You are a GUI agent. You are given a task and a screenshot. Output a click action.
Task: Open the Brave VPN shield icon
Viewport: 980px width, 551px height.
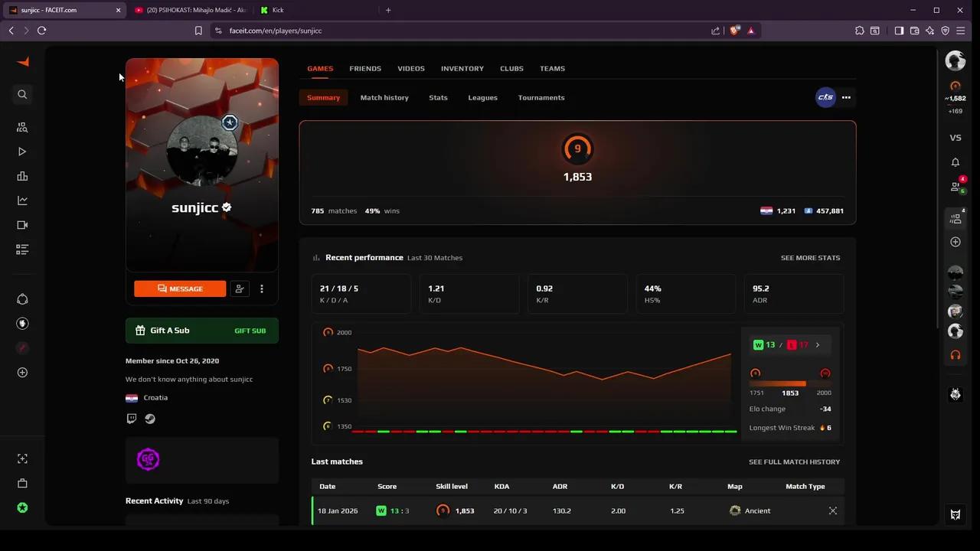point(946,31)
